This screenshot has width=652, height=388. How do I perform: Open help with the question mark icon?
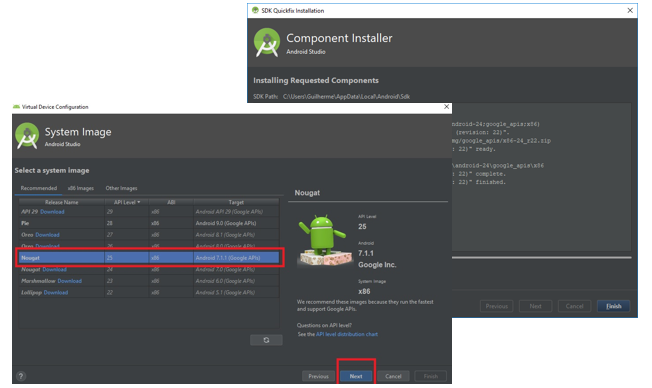click(21, 376)
